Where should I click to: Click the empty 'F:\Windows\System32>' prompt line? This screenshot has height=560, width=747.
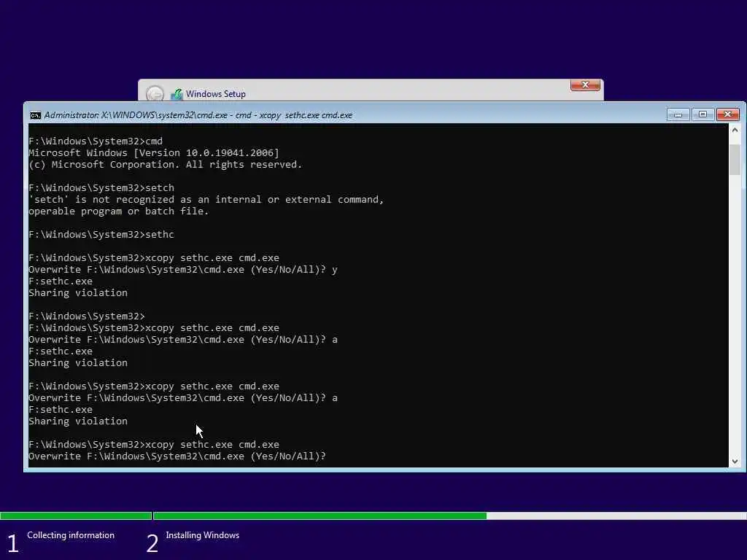click(x=87, y=316)
